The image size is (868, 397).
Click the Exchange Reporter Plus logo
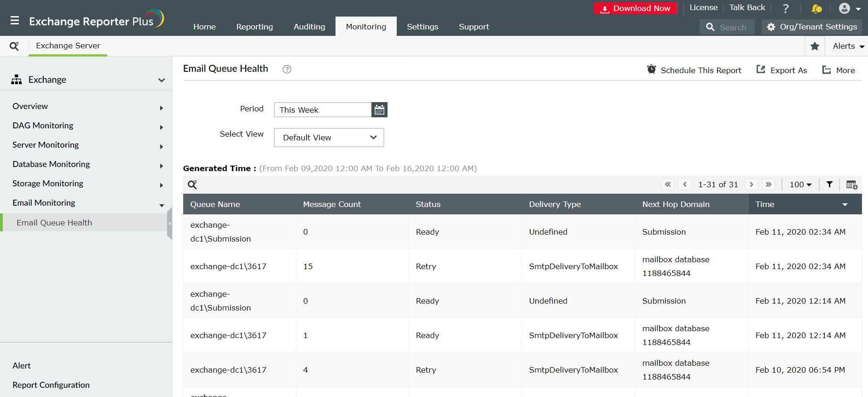[96, 20]
